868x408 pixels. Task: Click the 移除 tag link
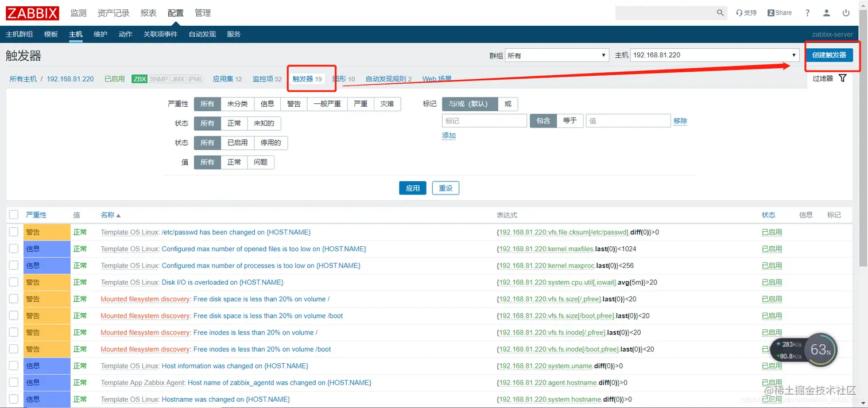[680, 121]
